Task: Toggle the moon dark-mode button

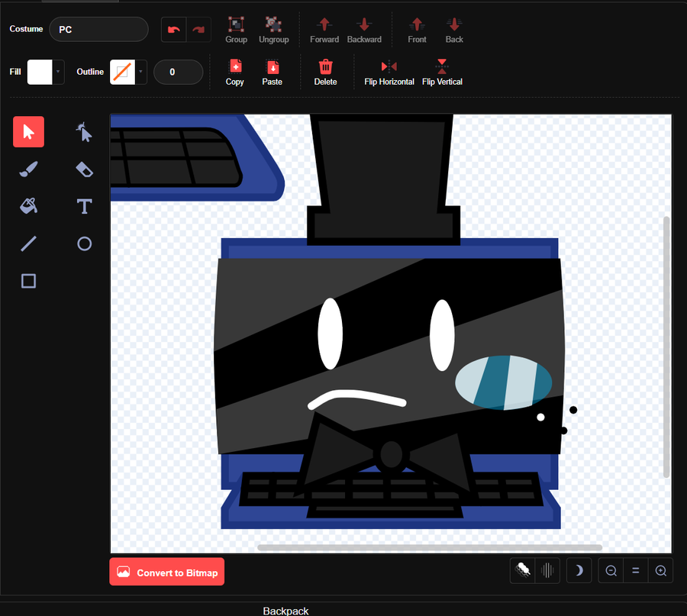Action: (x=579, y=570)
